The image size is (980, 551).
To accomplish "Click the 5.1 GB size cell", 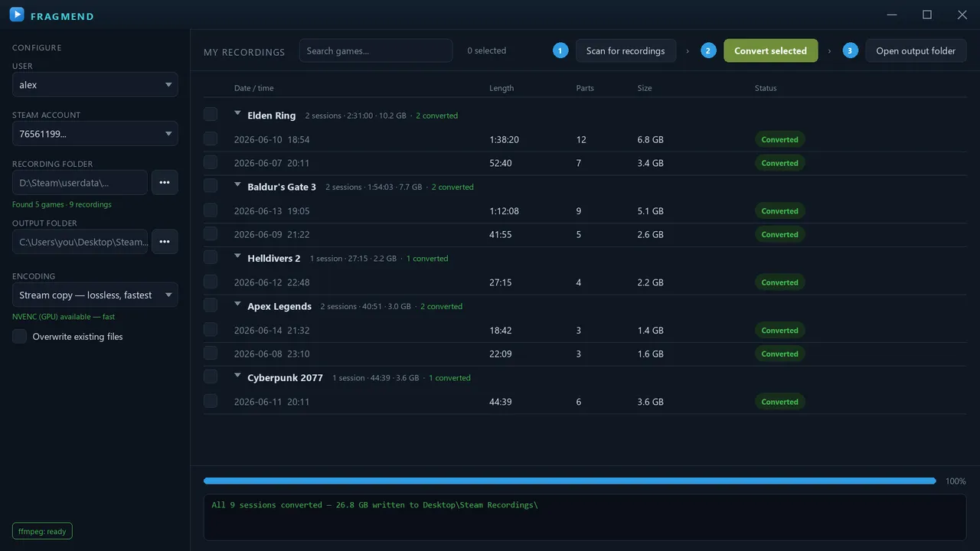I will tap(650, 210).
